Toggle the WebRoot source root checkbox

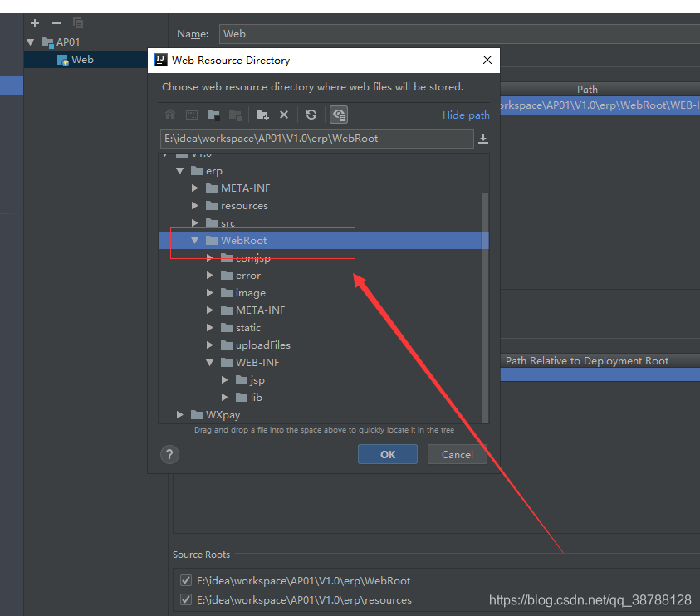pyautogui.click(x=186, y=580)
